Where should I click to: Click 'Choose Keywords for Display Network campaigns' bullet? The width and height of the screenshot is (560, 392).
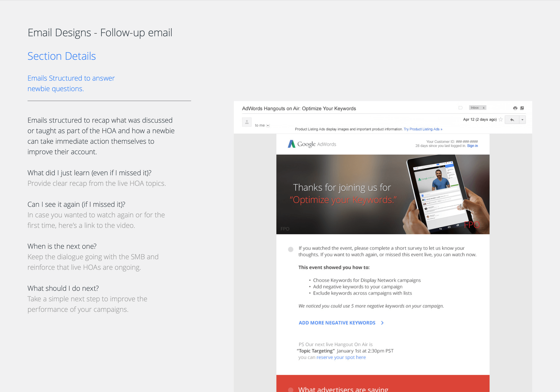click(367, 280)
